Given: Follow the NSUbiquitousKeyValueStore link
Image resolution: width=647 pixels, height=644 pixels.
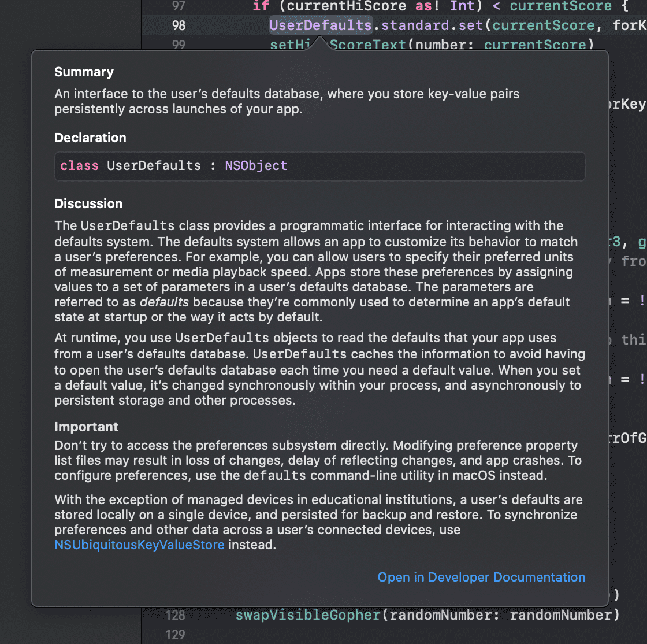Looking at the screenshot, I should (x=139, y=545).
